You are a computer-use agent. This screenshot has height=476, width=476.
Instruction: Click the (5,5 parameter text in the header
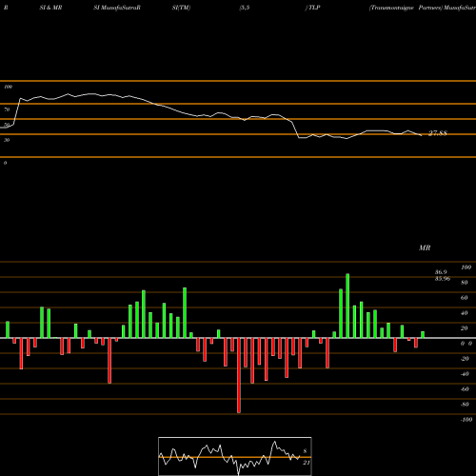coord(245,8)
